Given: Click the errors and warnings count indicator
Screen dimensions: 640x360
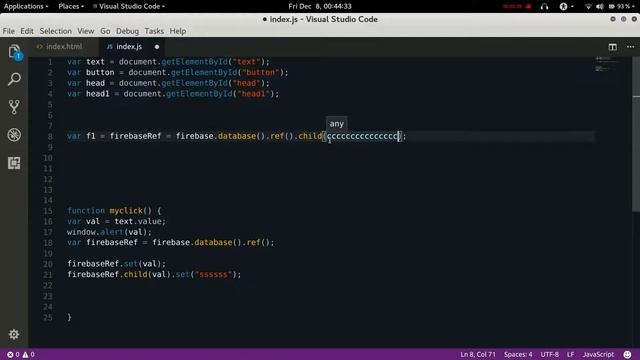Looking at the screenshot, I should [x=21, y=354].
